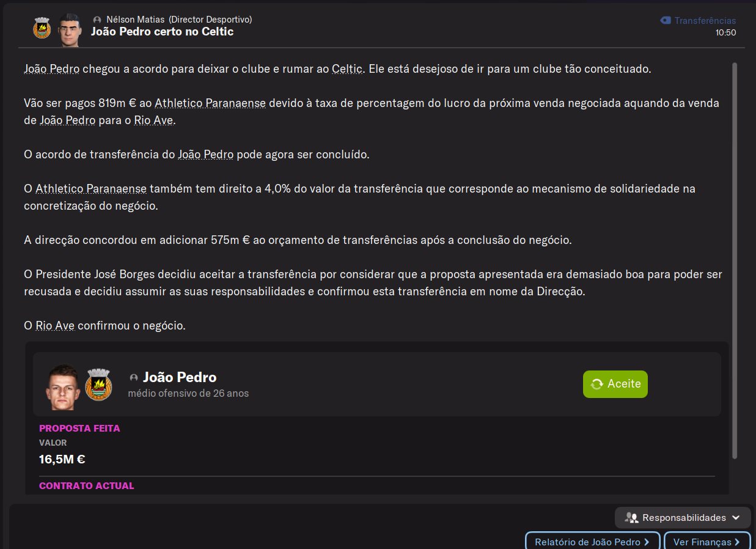Open João Pedro link before 'para o Rio Ave'
The image size is (756, 549).
click(x=68, y=120)
